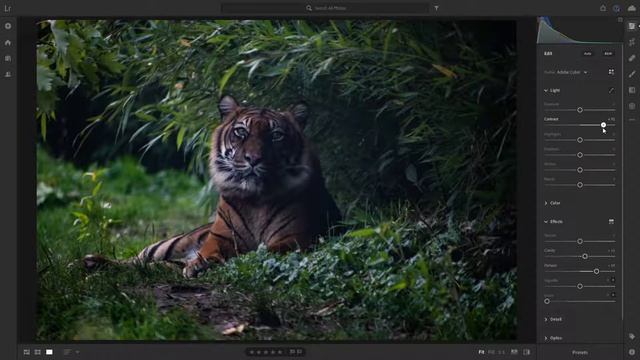Select the Linear Gradient tool
The width and height of the screenshot is (640, 360).
tap(632, 90)
